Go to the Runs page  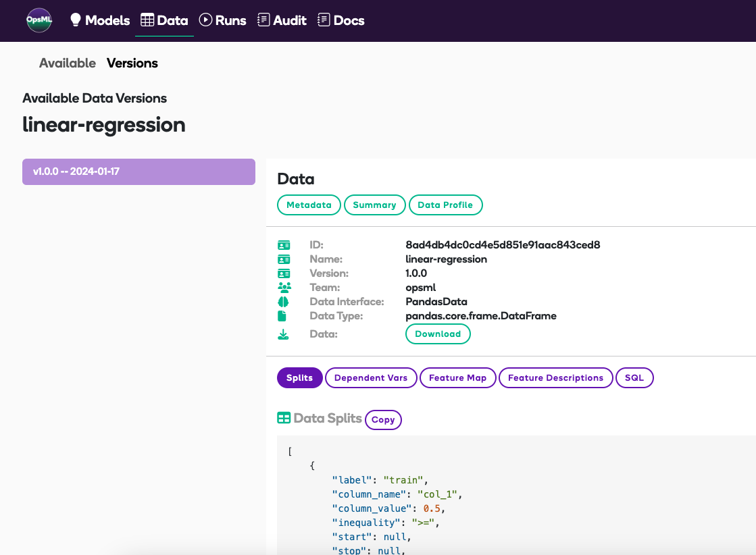223,20
